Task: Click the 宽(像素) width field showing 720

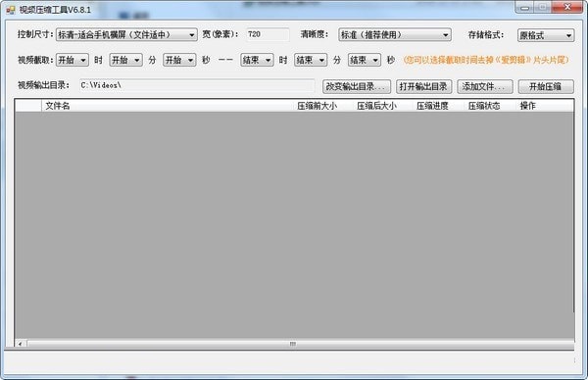Action: (268, 34)
